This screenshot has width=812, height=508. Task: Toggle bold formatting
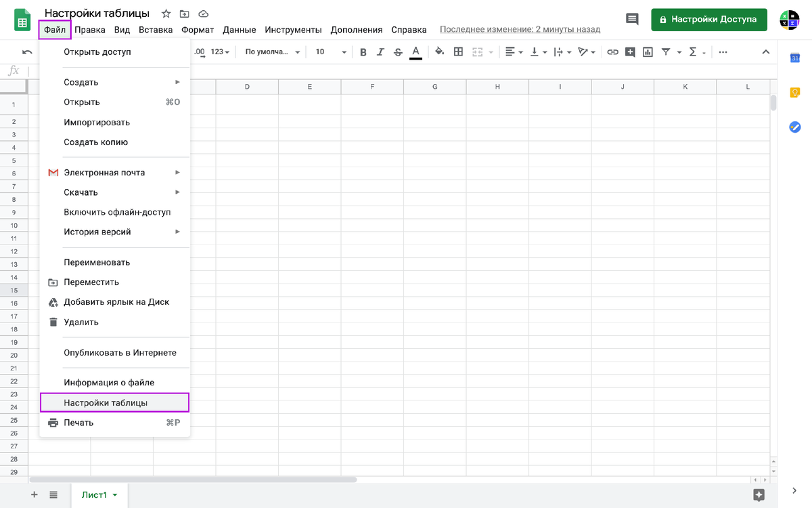coord(363,52)
